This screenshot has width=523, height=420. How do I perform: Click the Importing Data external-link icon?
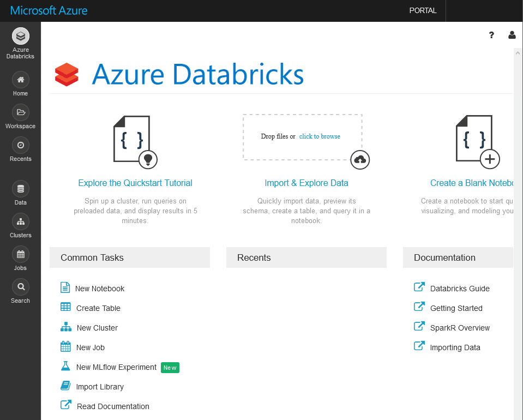[419, 346]
